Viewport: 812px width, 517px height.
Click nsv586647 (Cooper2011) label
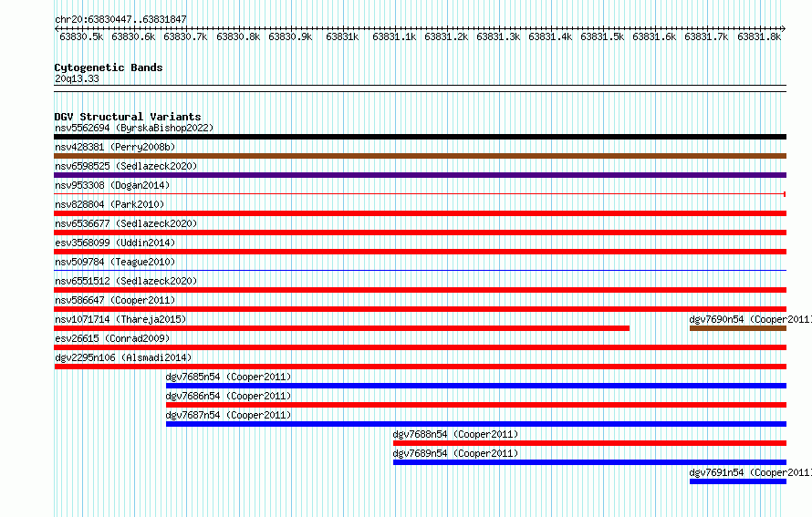(115, 300)
